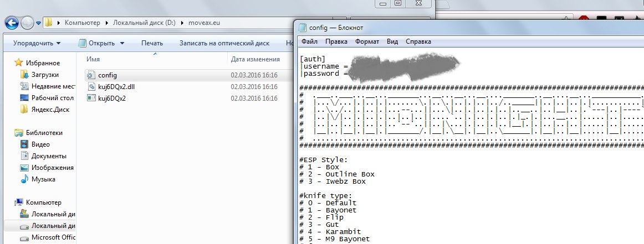Expand the Открыть dropdown arrow

pos(122,43)
